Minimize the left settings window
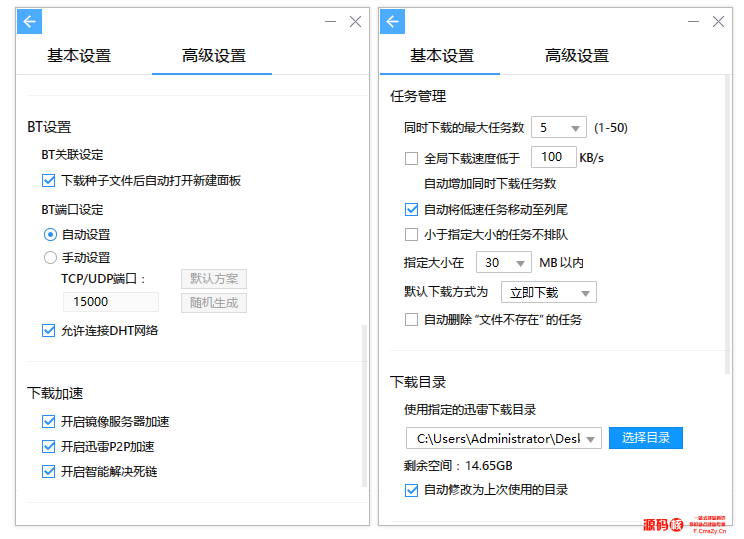Image resolution: width=744 pixels, height=539 pixels. tap(330, 22)
